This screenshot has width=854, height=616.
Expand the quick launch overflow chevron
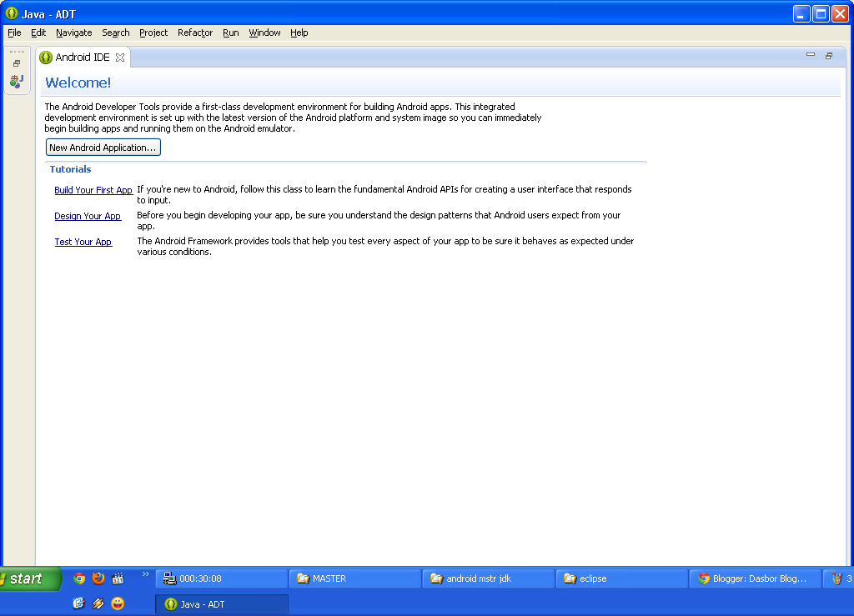coord(145,574)
